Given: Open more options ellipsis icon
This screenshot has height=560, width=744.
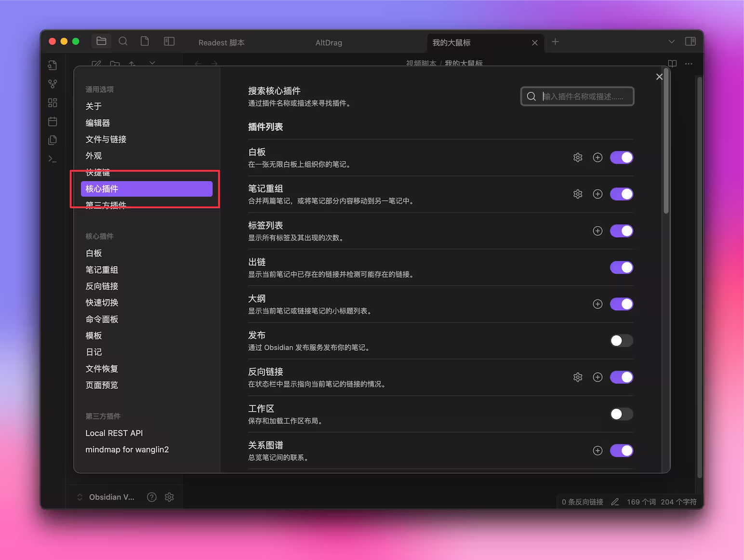Looking at the screenshot, I should coord(689,64).
